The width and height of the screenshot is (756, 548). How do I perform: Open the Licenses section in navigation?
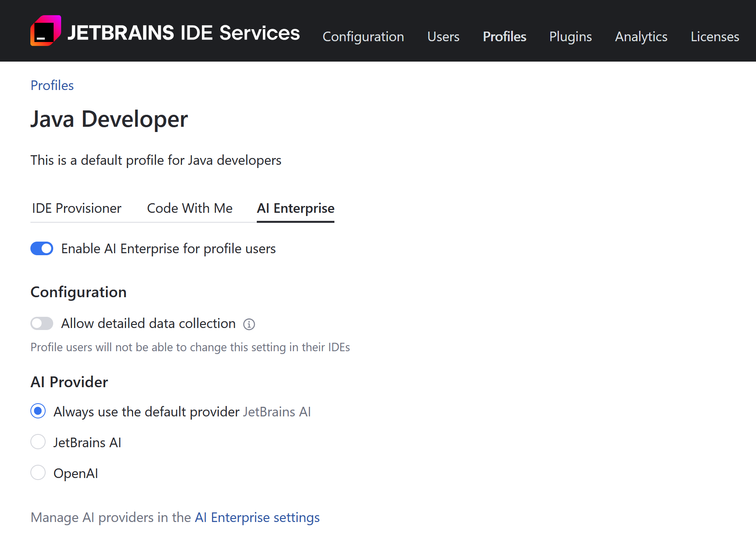tap(715, 36)
